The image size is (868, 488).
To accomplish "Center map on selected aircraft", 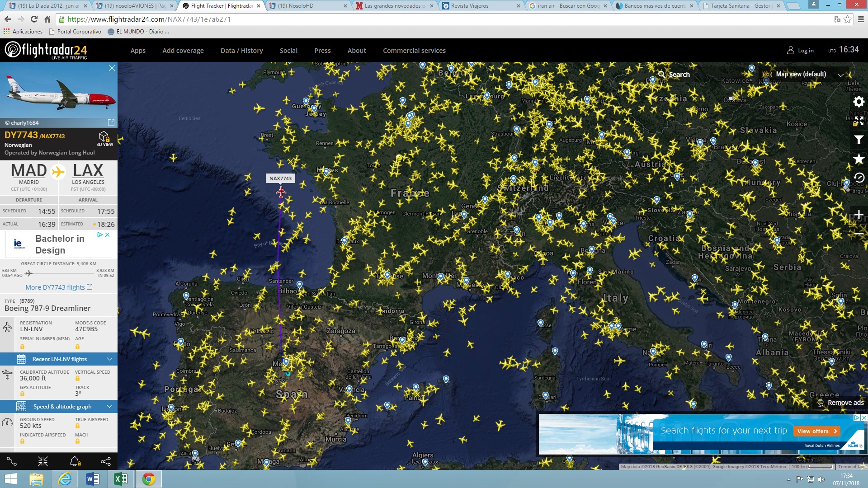I will (x=43, y=461).
